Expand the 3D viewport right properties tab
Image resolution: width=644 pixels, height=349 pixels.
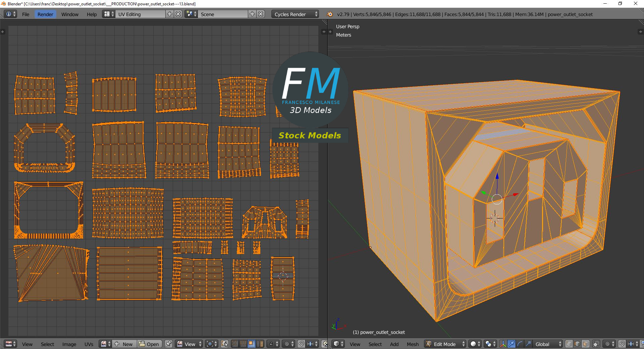pos(640,32)
